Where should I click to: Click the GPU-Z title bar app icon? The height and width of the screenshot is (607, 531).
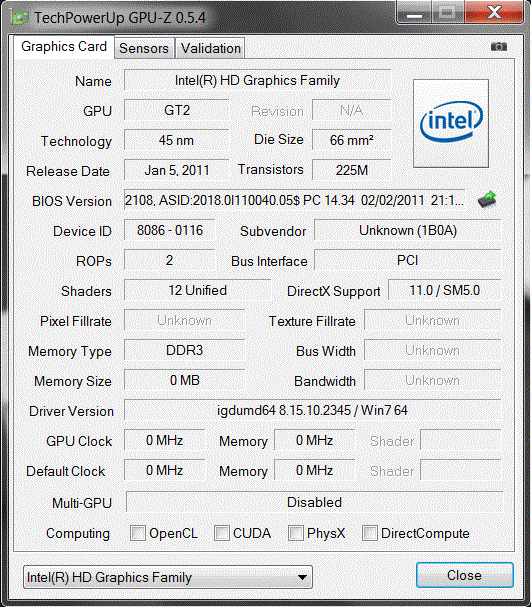tap(20, 18)
